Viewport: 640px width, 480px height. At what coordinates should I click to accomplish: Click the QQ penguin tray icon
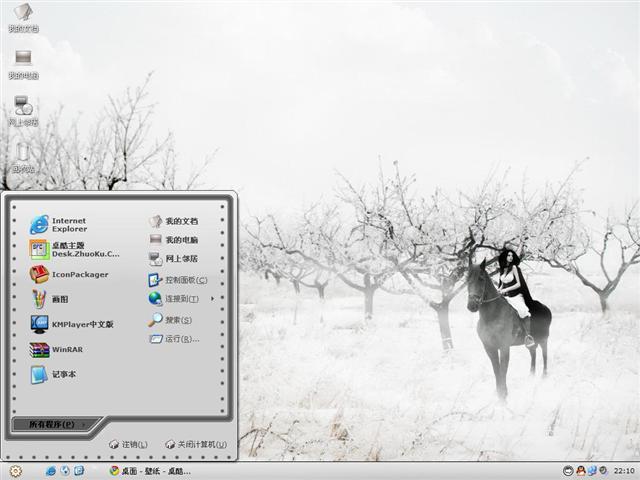580,471
